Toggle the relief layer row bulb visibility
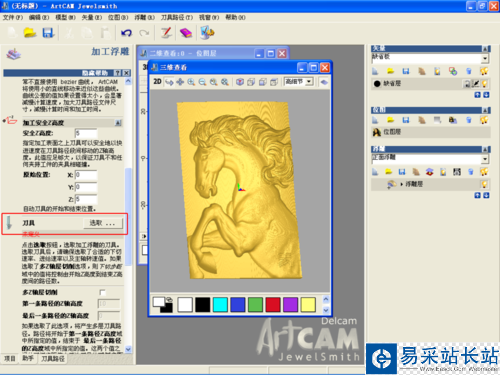Image resolution: width=500 pixels, height=375 pixels. coord(484,184)
